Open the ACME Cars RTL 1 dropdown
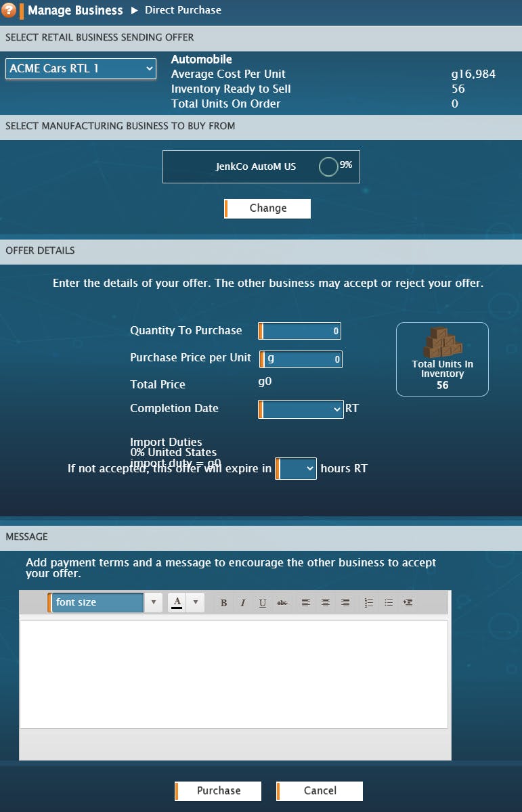The image size is (522, 812). [x=81, y=69]
